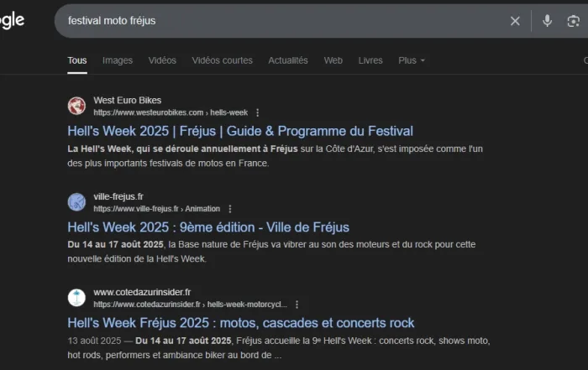Switch to the Actualités tab
This screenshot has height=370, width=588.
288,60
